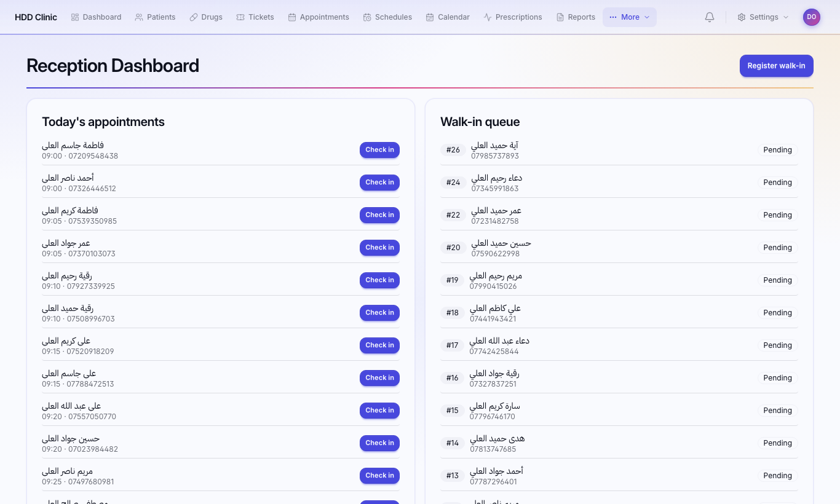Click the Schedules clock-calendar icon
This screenshot has width=840, height=504.
tap(367, 17)
